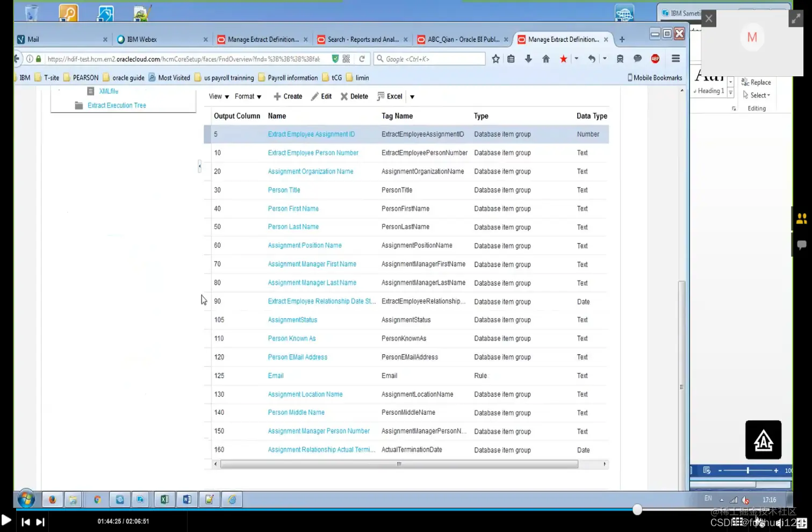The width and height of the screenshot is (812, 532).
Task: Click the red star favorites icon
Action: (563, 59)
